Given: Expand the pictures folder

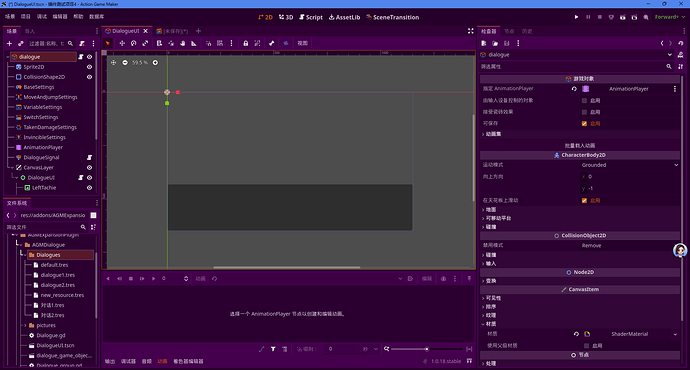Looking at the screenshot, I should pyautogui.click(x=26, y=326).
